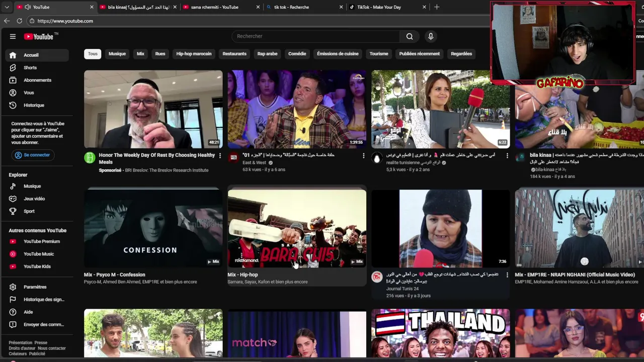The height and width of the screenshot is (362, 644).
Task: Start voice search with microphone icon
Action: [x=430, y=36]
